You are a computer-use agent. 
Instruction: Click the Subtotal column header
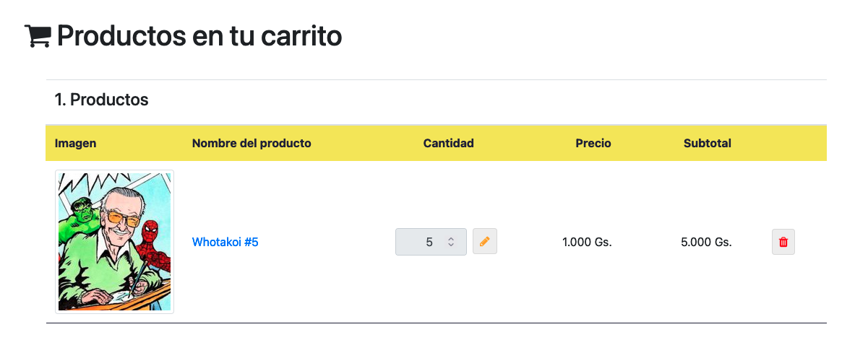tap(707, 143)
